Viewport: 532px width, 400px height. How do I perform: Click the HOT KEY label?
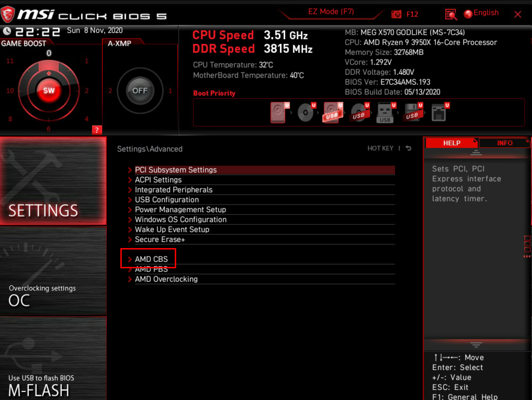[380, 148]
